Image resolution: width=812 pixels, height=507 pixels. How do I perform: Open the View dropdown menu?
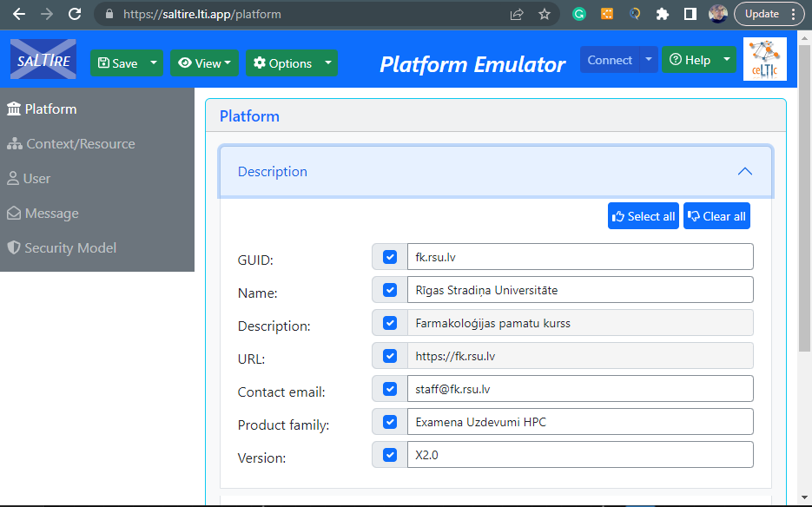205,63
